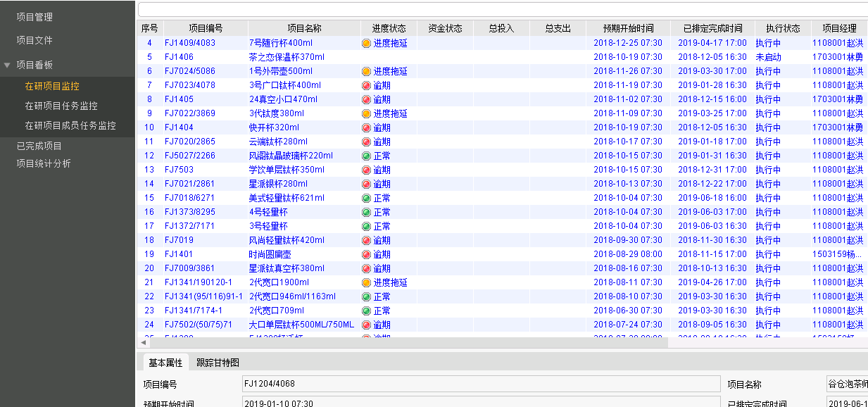The height and width of the screenshot is (407, 868).
Task: Select 在研项目监控 in the sidebar
Action: pos(52,86)
